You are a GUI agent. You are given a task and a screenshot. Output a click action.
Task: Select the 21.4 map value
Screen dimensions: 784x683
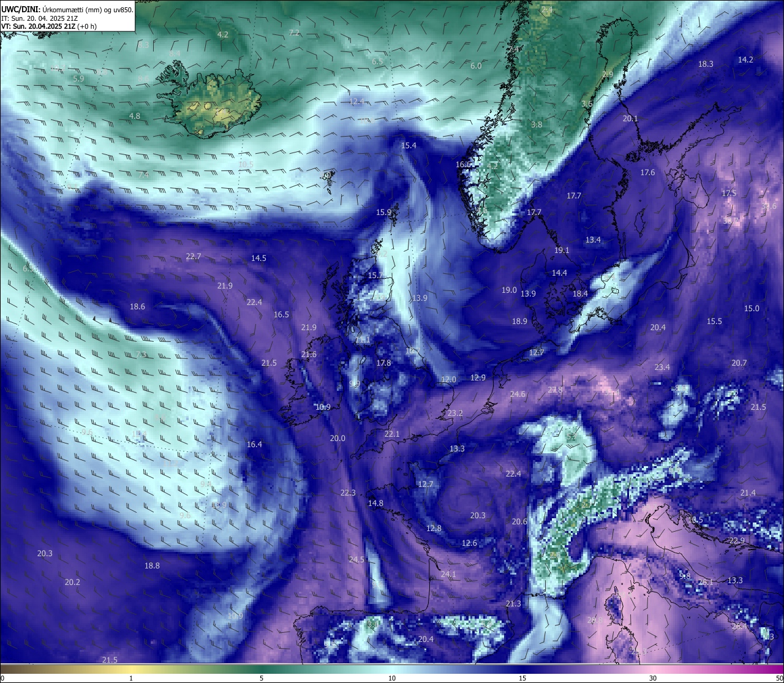tap(748, 492)
